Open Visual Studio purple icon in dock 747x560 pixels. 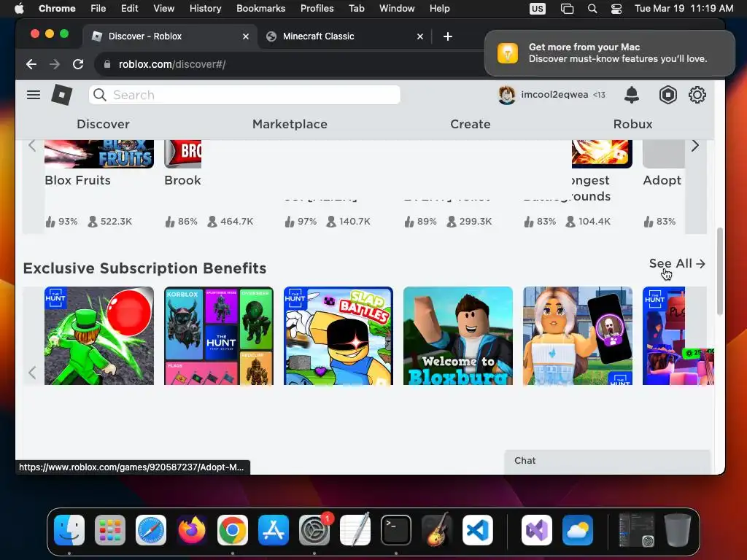[x=537, y=530]
